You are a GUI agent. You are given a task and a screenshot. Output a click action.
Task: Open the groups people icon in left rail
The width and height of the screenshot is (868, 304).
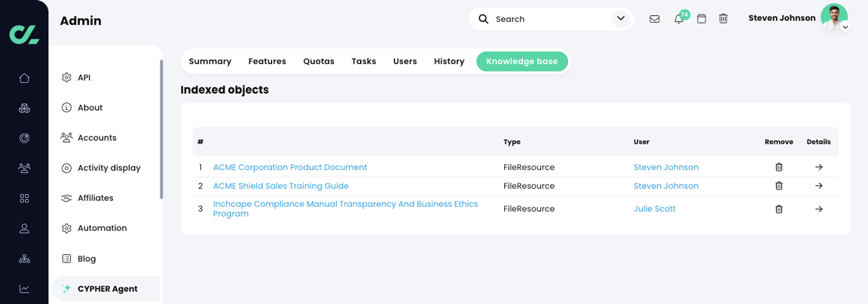pyautogui.click(x=24, y=168)
